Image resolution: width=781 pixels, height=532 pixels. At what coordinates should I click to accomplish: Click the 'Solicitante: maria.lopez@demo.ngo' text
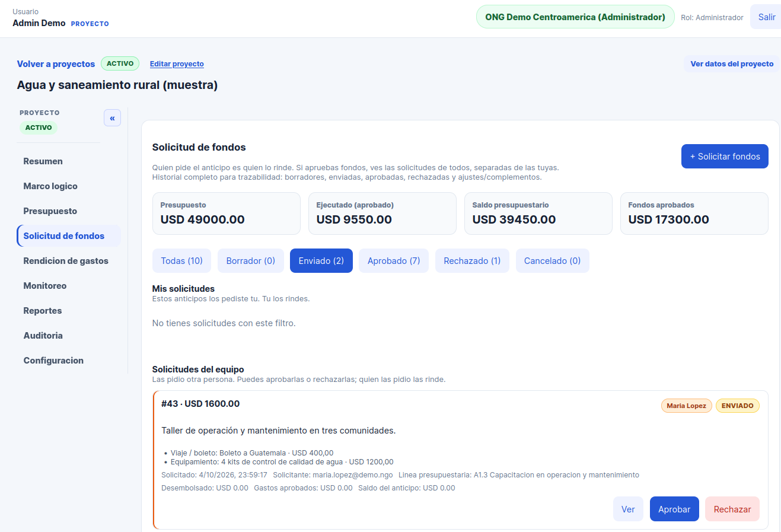[333, 475]
